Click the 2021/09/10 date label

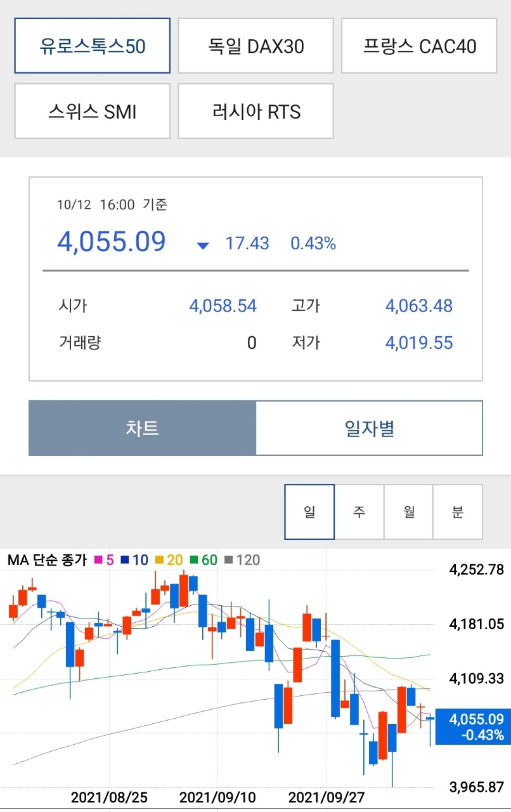pyautogui.click(x=217, y=797)
